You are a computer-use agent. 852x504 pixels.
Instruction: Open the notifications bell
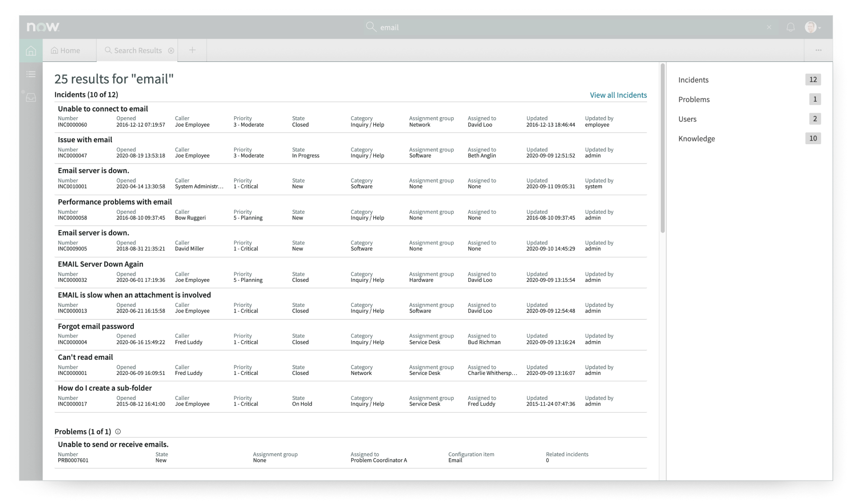coord(791,27)
